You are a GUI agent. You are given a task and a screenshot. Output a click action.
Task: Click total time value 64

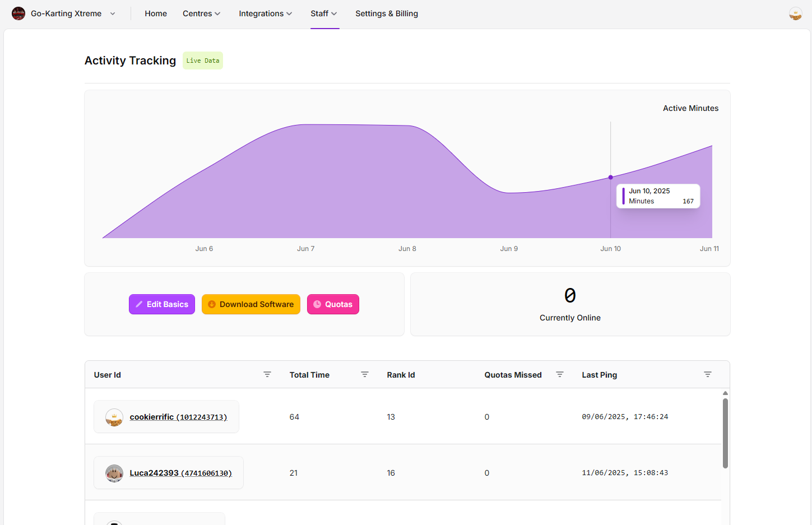294,417
